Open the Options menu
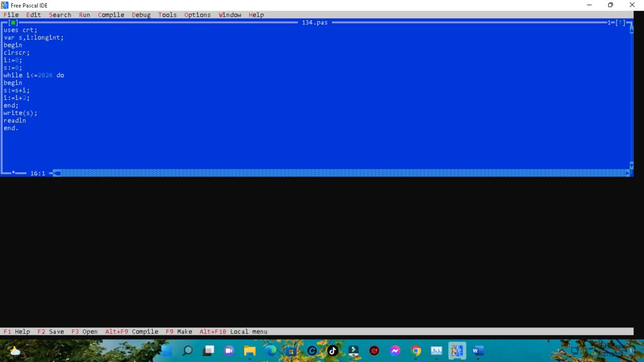 pyautogui.click(x=197, y=15)
